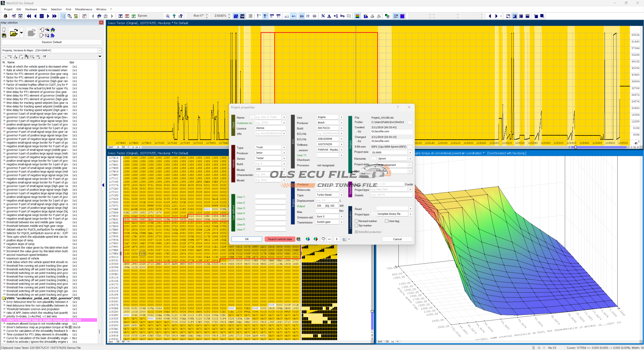Click the rainbow color scheme icon
The width and height of the screenshot is (644, 350).
357,16
